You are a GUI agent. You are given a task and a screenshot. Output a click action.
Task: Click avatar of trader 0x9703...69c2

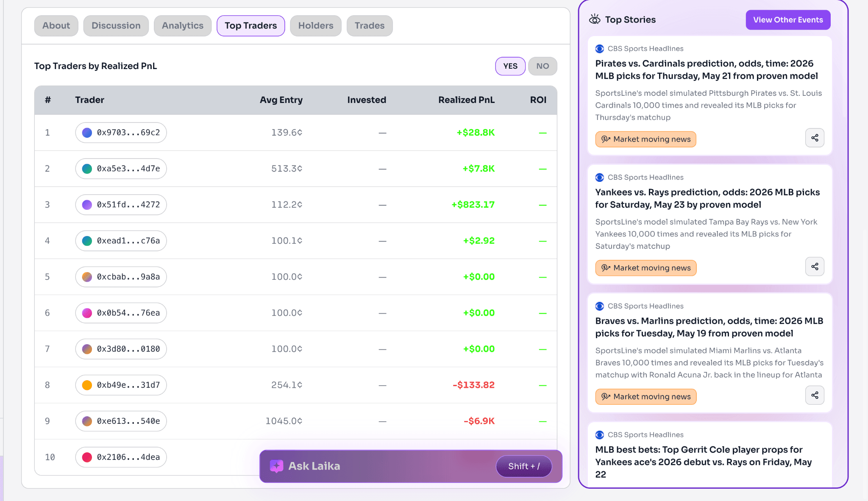(87, 133)
